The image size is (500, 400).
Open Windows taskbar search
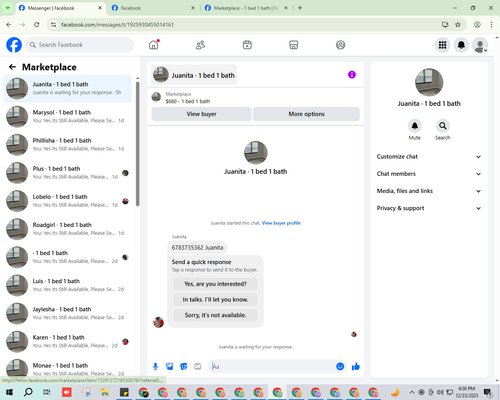[28, 392]
